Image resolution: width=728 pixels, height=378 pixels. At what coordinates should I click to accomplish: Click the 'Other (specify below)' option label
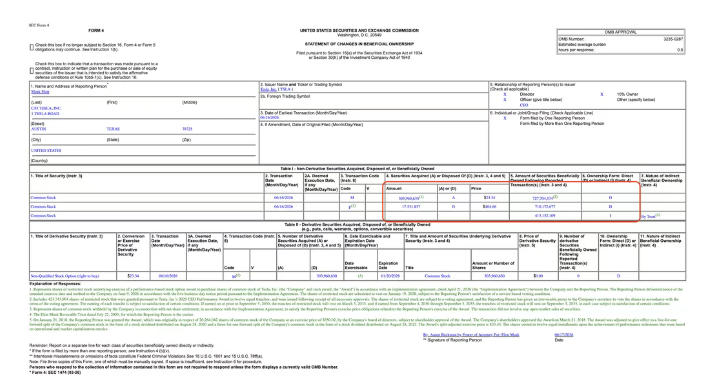[x=636, y=99]
